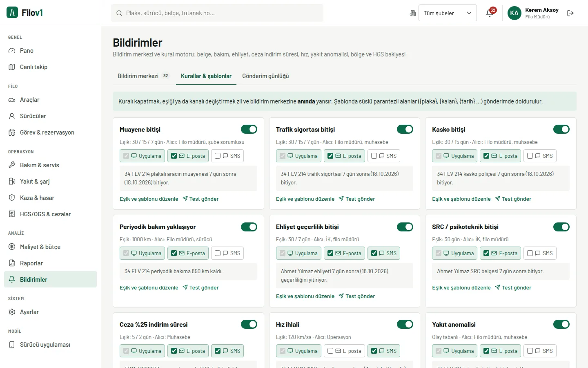Open the Araçlar sidebar item
This screenshot has width=588, height=368.
[x=51, y=100]
